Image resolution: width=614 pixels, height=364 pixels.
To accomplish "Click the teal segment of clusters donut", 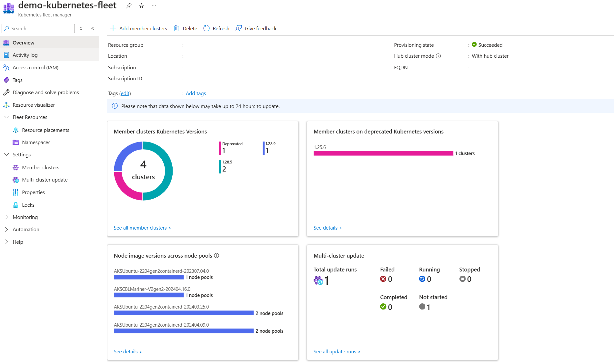I will (168, 171).
